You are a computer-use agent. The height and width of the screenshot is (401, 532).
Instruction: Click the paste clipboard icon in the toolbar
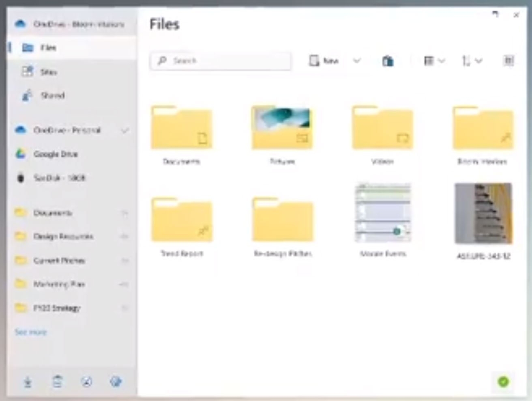point(388,61)
